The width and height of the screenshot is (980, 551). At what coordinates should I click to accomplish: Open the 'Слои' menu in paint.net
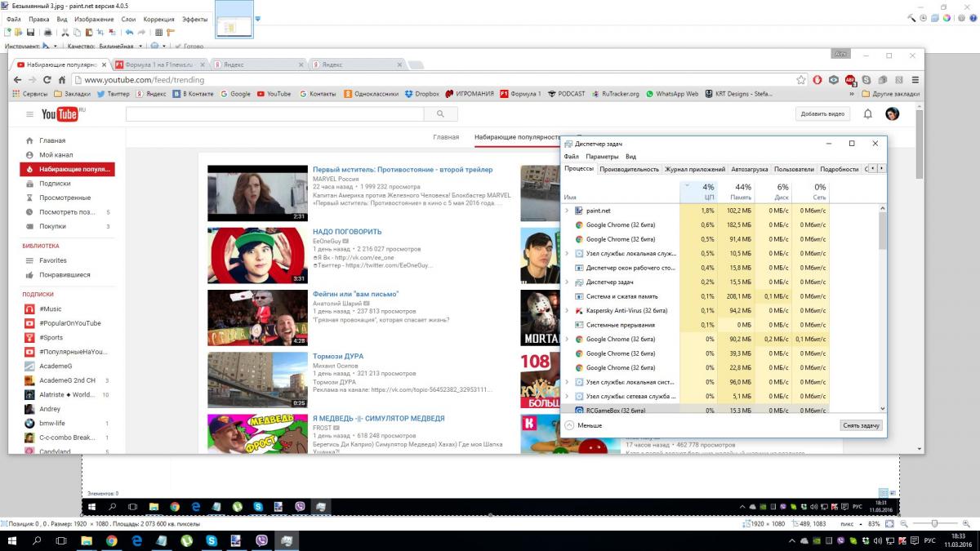pyautogui.click(x=129, y=19)
